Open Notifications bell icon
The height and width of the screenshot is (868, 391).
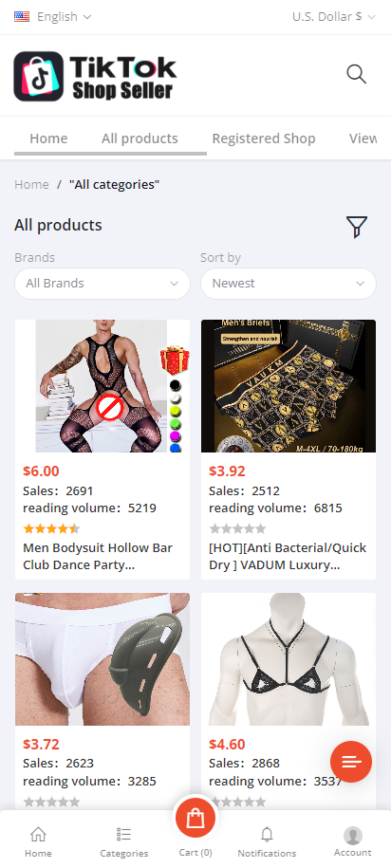point(267,834)
